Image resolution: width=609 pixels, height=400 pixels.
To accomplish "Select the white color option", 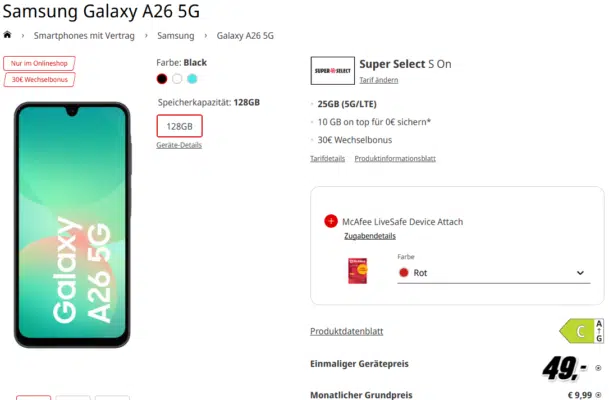I will click(x=177, y=79).
